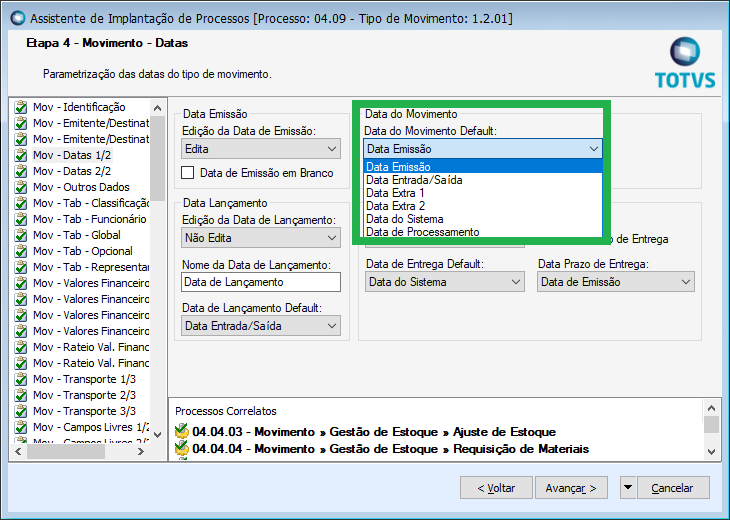The width and height of the screenshot is (730, 520).
Task: Click the checkmark icon beside Mov - Outros Dados
Action: tap(20, 188)
